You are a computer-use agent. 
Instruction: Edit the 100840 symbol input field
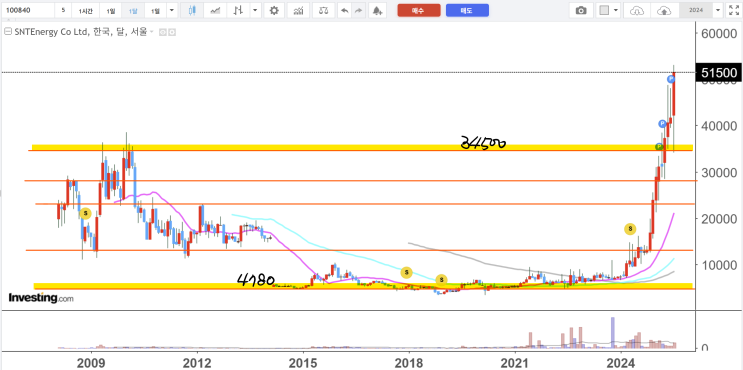27,10
